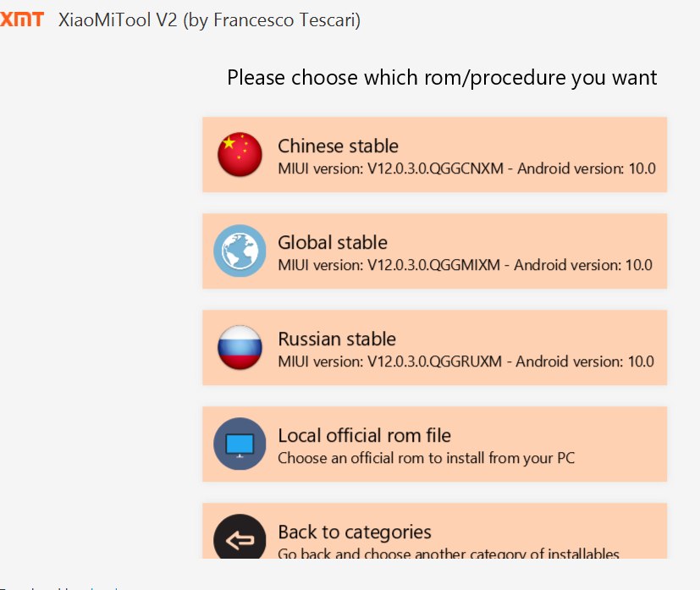Click the black back-arrow icon
The image size is (700, 590).
[240, 537]
